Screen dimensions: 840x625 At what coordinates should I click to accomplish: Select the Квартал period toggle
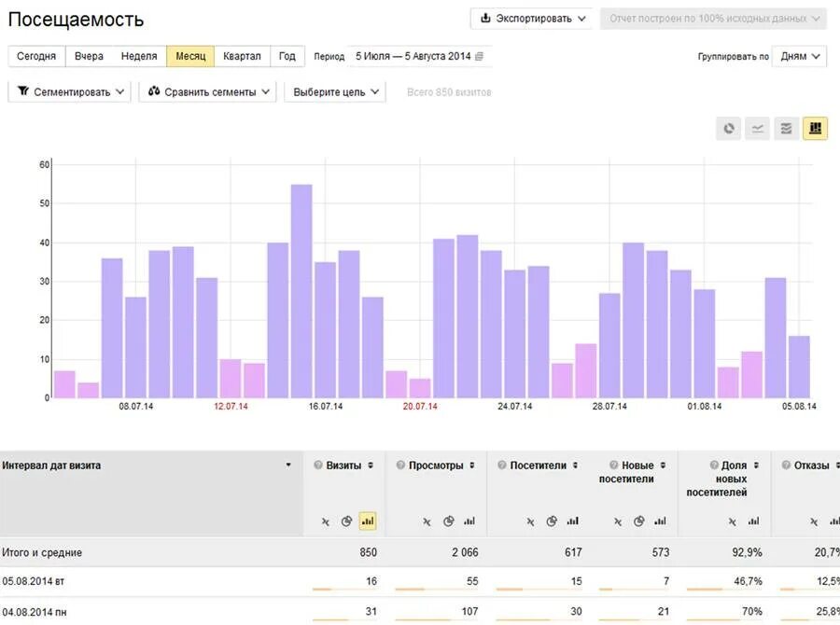point(243,56)
